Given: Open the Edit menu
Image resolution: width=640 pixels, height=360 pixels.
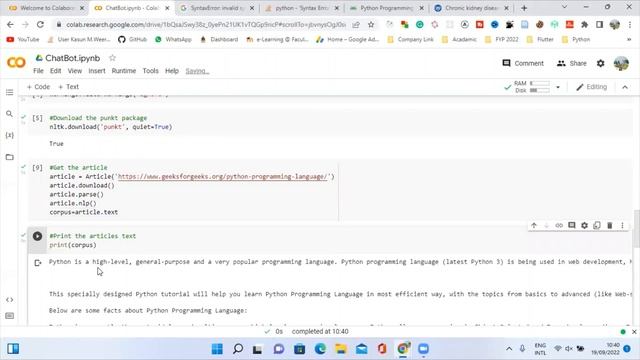Looking at the screenshot, I should [x=56, y=71].
